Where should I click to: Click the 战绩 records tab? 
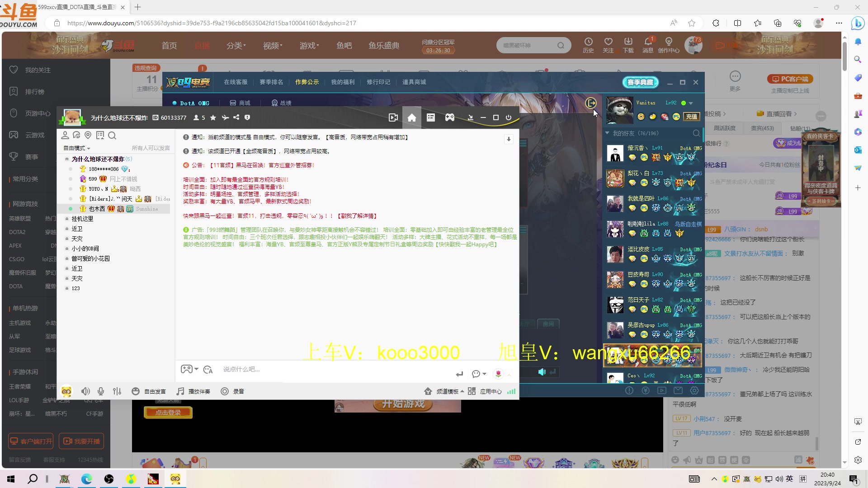coord(281,103)
